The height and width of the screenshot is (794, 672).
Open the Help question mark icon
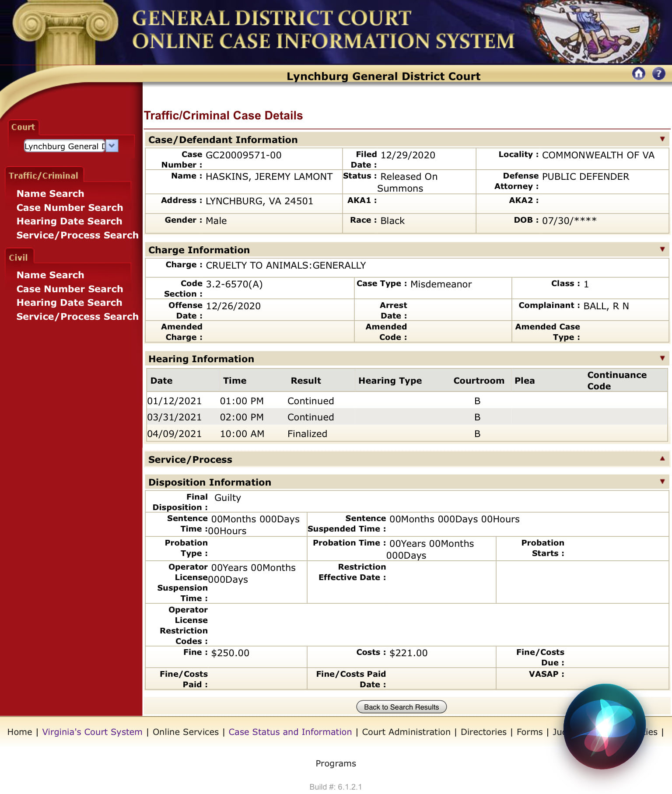658,73
